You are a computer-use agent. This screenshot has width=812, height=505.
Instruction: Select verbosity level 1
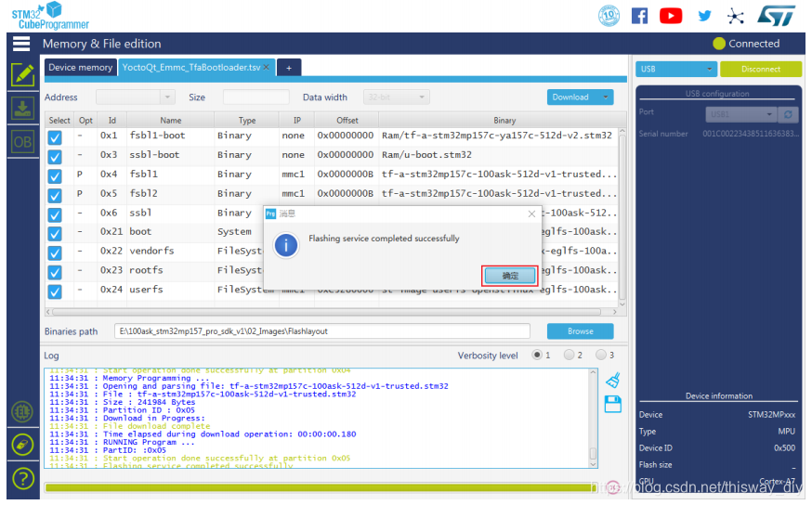point(537,355)
